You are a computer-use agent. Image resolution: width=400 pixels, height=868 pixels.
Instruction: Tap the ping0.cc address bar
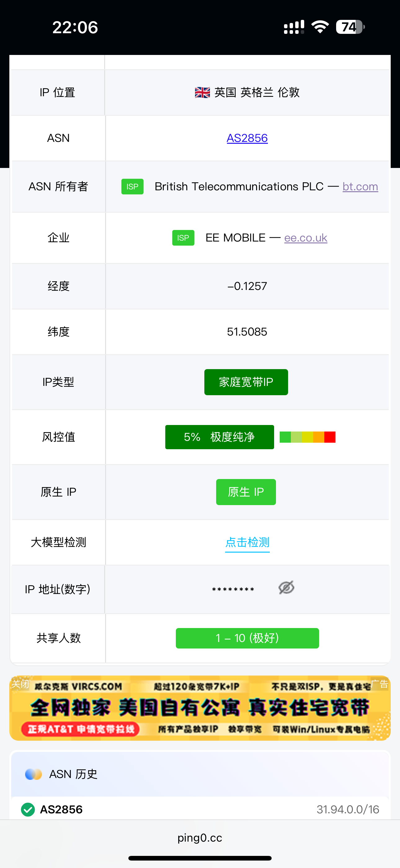click(200, 838)
